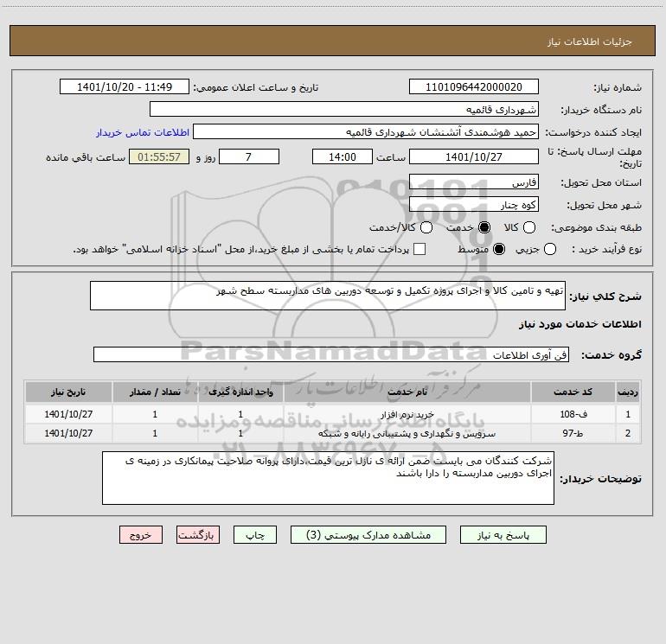Select the کالا radio button
Viewport: 666px width, 644px height.
pyautogui.click(x=528, y=227)
